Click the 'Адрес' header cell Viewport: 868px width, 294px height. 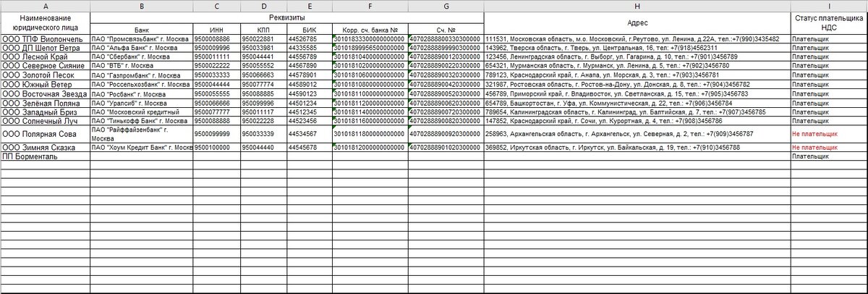point(637,22)
